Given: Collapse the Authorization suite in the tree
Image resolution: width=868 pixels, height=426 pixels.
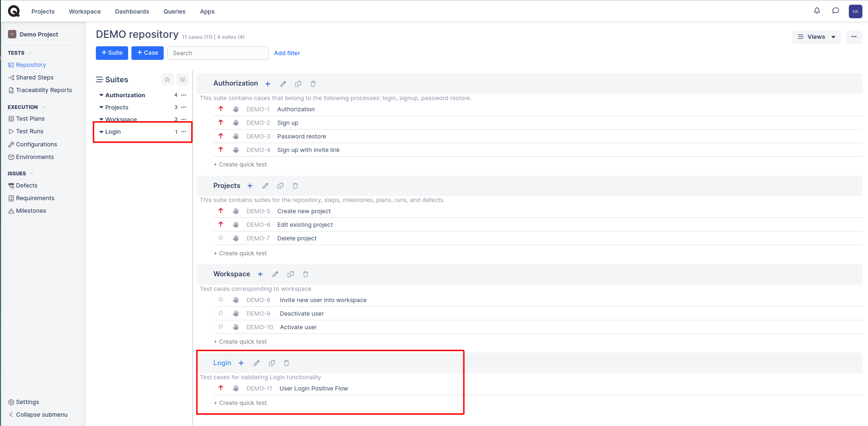Looking at the screenshot, I should tap(101, 95).
